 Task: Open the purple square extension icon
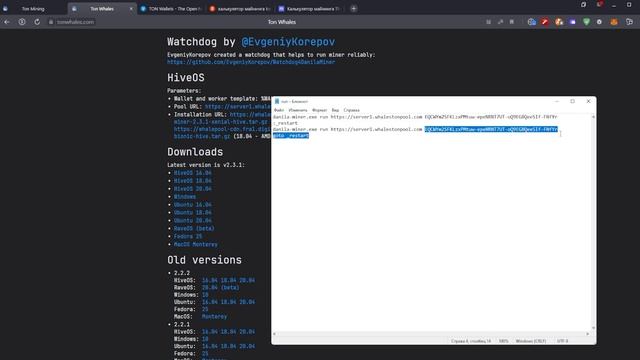tap(573, 22)
